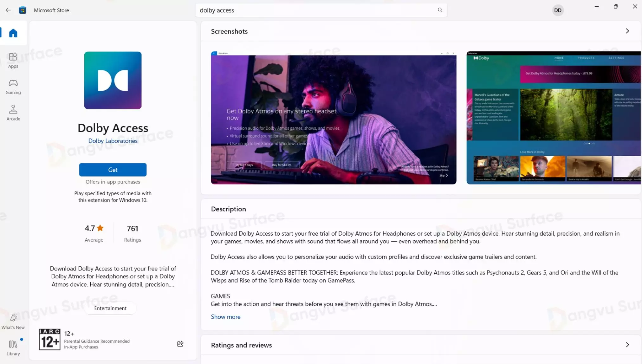The width and height of the screenshot is (642, 364).
Task: Open the DD profile account menu
Action: pos(558,10)
